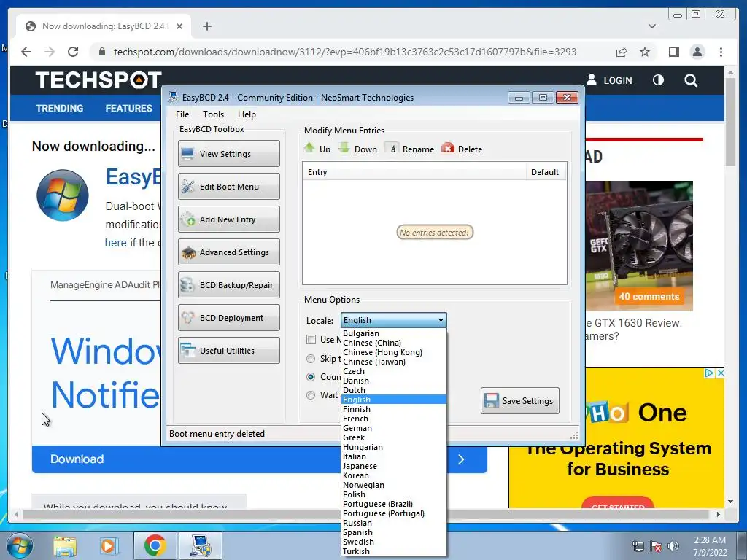This screenshot has width=747, height=560.
Task: Open View Settings in EasyBCD Toolbox
Action: [228, 153]
